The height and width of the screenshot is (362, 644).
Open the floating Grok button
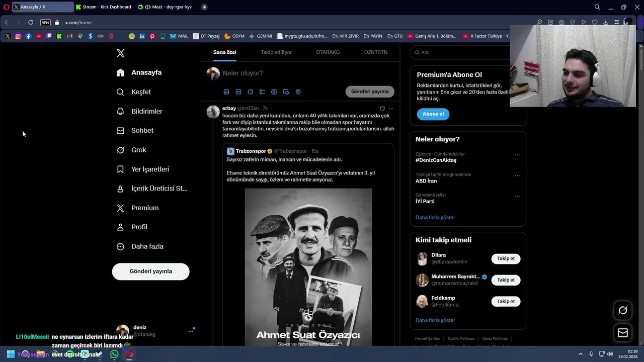click(x=623, y=311)
